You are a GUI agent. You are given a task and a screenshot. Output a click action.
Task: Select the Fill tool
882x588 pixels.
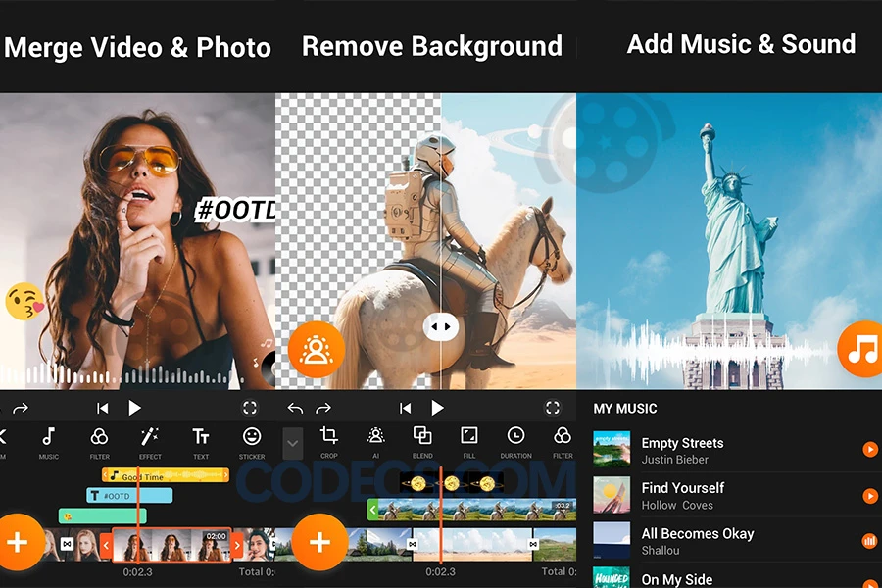tap(469, 440)
